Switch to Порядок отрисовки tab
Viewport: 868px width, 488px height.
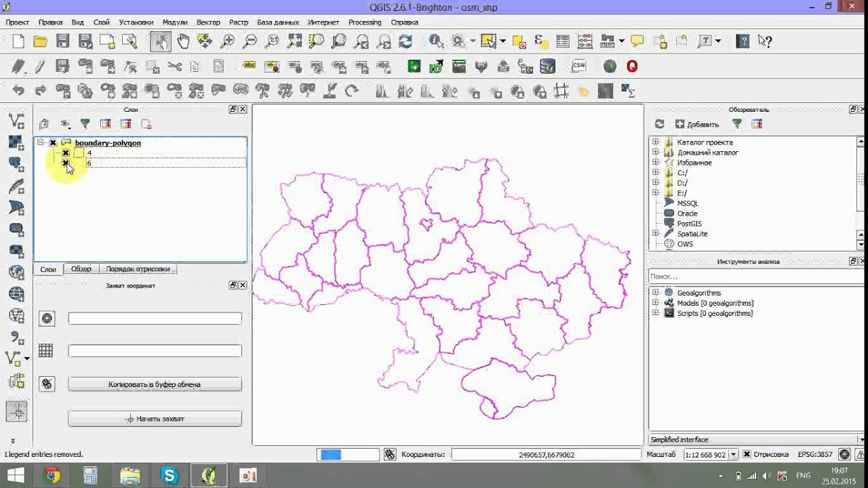138,269
